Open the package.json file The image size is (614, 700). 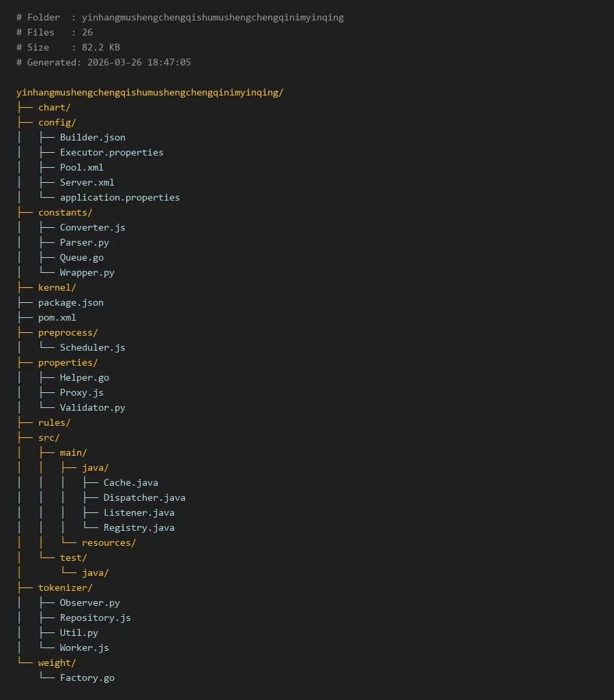[71, 302]
